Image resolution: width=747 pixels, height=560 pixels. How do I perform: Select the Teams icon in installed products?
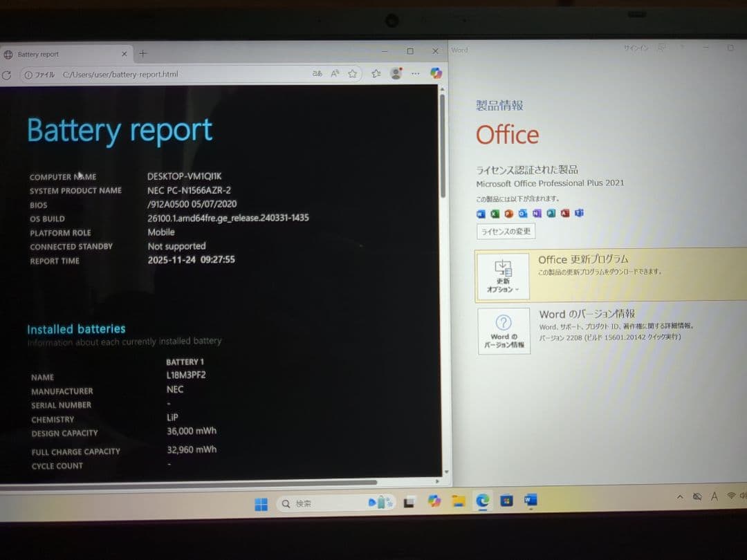click(580, 214)
